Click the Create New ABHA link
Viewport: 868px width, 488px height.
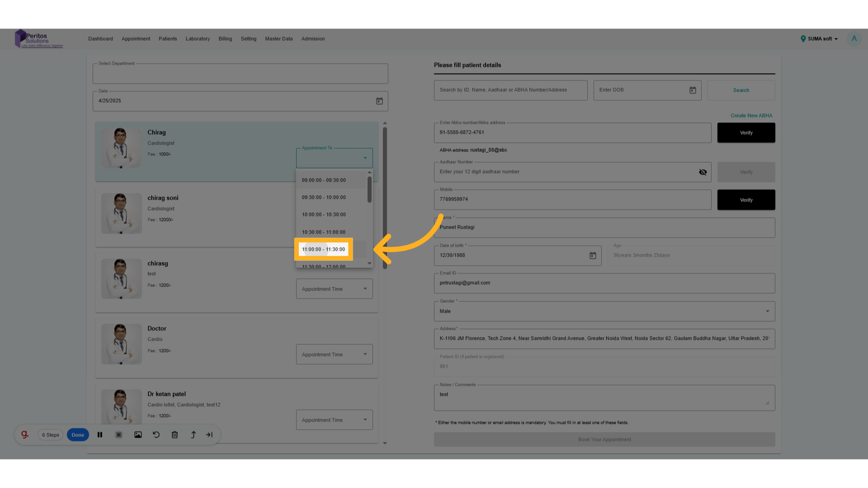pyautogui.click(x=751, y=116)
